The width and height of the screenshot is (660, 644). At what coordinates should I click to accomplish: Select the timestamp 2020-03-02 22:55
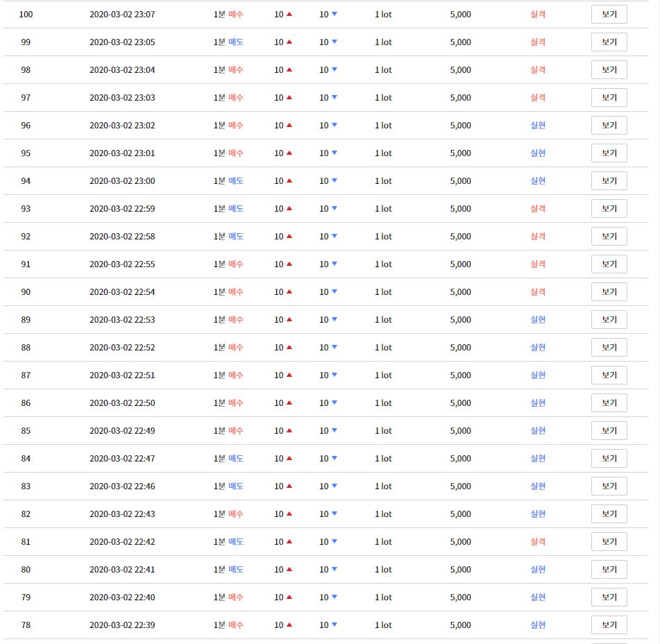click(122, 264)
